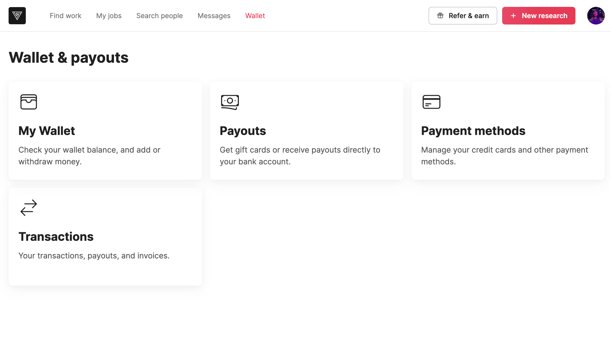Click the plus icon in New research
611x364 pixels.
pyautogui.click(x=513, y=16)
